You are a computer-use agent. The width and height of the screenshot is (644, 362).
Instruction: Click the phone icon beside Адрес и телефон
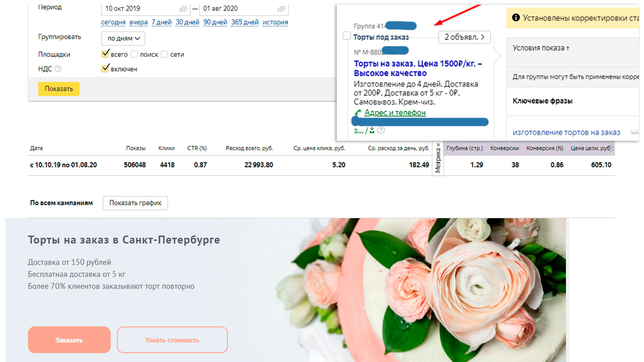pyautogui.click(x=358, y=113)
